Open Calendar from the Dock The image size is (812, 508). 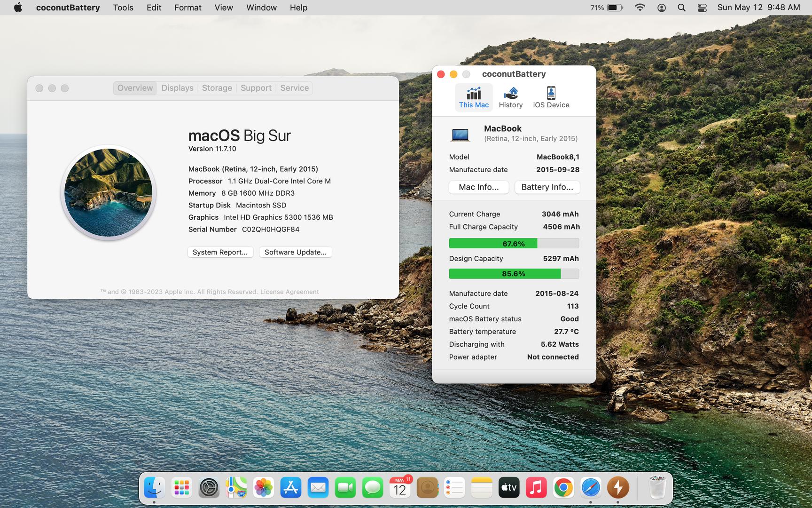click(399, 488)
